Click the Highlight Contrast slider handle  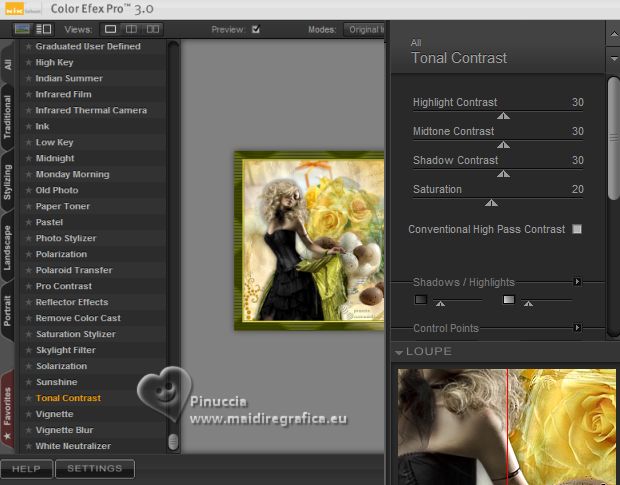coord(503,115)
